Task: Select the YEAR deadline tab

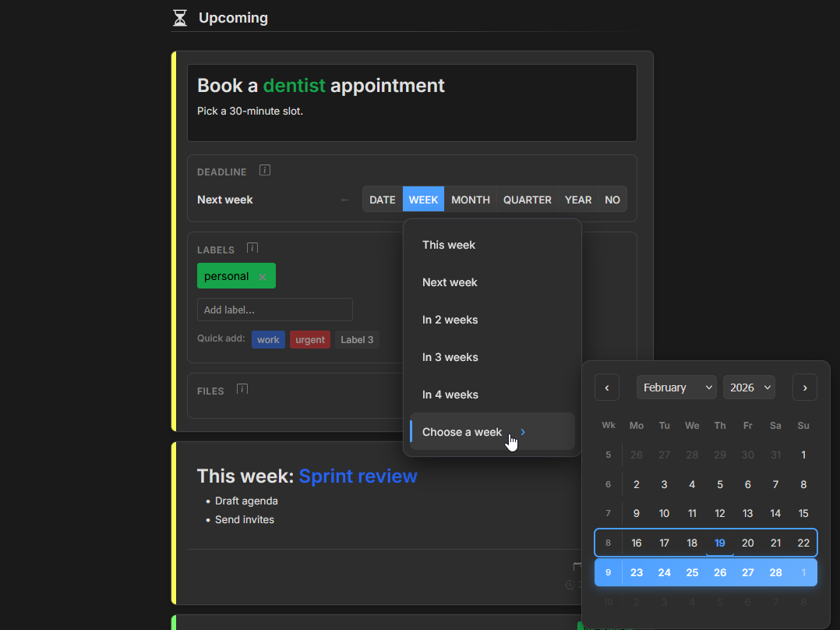Action: [x=578, y=200]
